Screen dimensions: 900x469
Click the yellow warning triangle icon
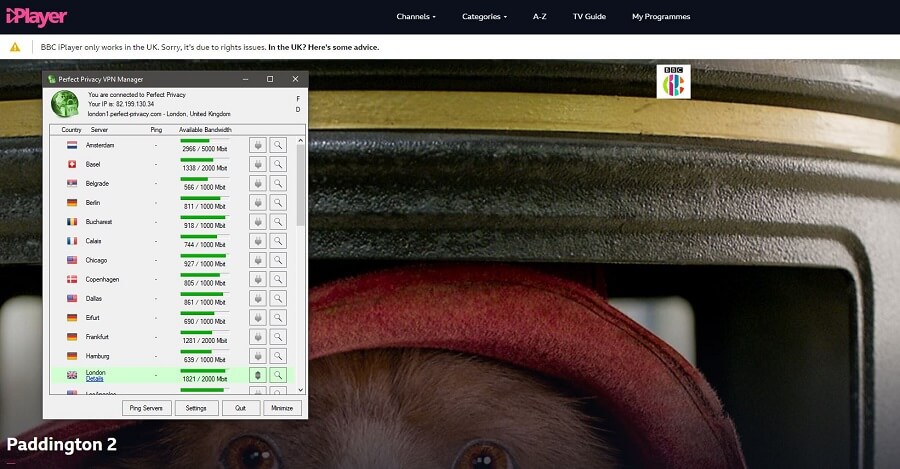tap(15, 47)
